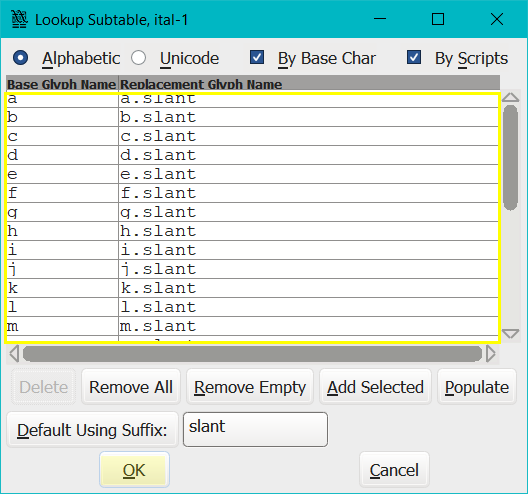
Task: Select base glyph cell 'b'
Action: [62, 117]
